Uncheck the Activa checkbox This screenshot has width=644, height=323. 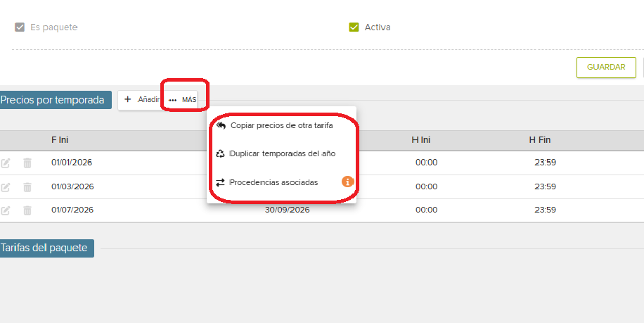tap(354, 27)
